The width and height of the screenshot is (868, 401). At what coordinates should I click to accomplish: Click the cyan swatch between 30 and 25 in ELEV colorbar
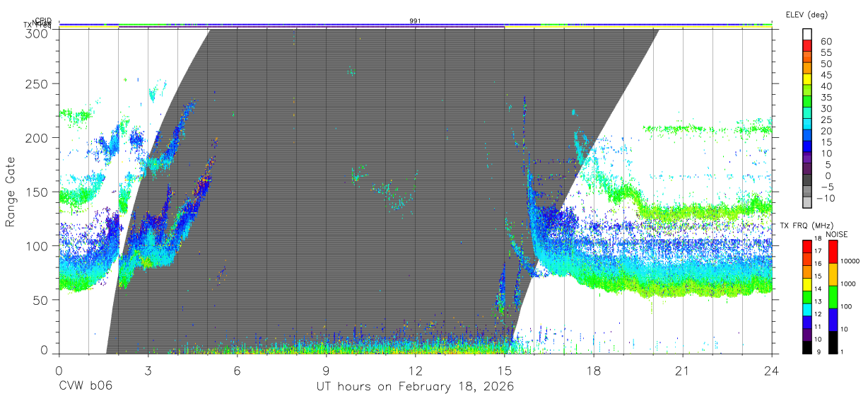coord(808,112)
